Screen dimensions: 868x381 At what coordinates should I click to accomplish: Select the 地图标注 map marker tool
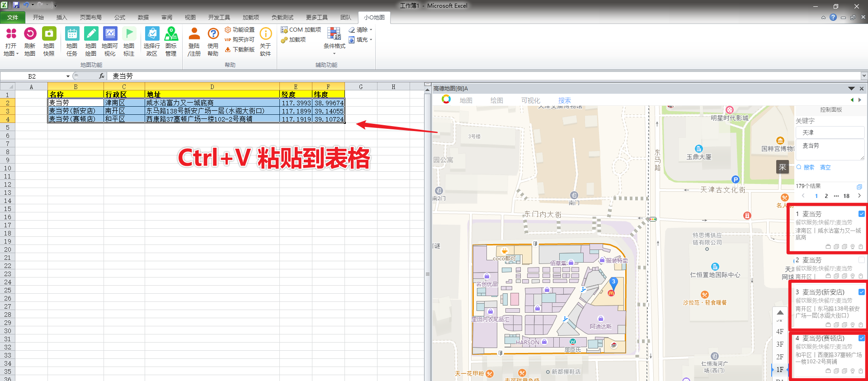pos(129,42)
